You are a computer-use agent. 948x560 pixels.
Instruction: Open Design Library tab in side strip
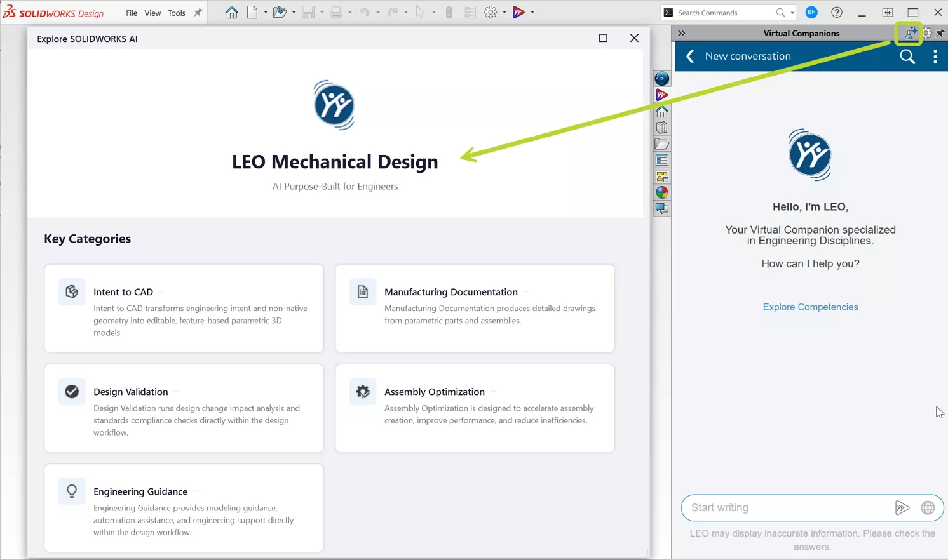click(661, 128)
